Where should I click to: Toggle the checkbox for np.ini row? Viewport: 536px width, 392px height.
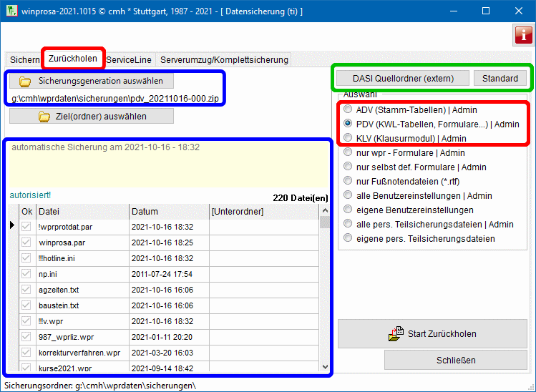[26, 274]
